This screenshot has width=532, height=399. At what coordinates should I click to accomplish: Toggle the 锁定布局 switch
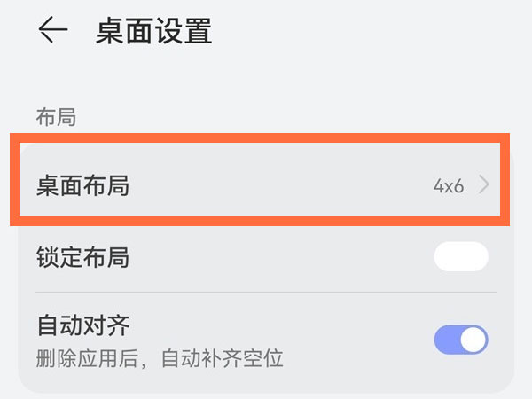coord(460,256)
